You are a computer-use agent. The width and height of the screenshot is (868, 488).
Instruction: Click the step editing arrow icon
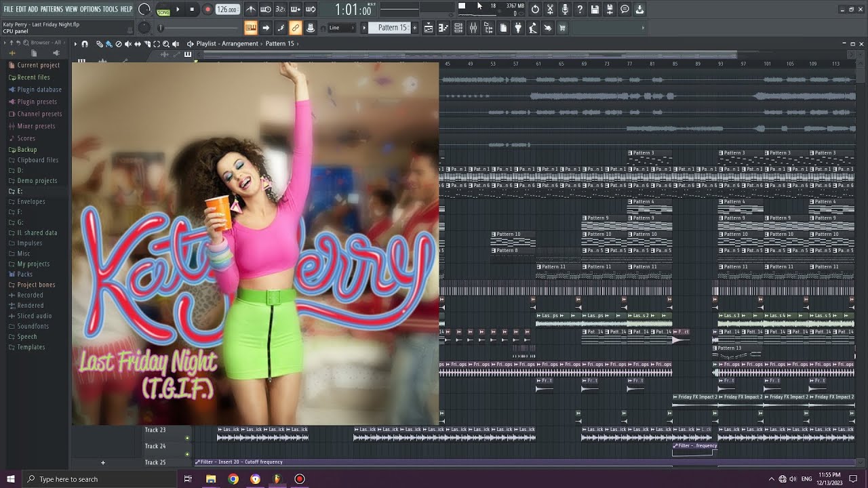[266, 28]
